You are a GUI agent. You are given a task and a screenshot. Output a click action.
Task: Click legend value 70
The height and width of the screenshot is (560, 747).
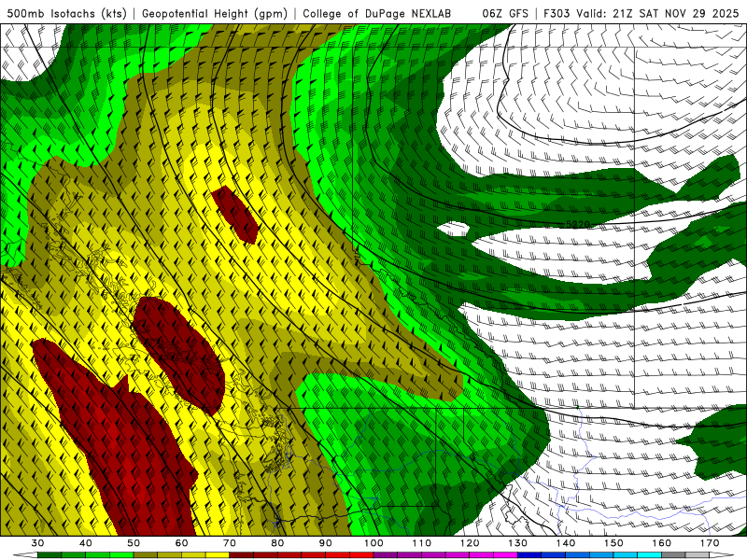coord(230,543)
